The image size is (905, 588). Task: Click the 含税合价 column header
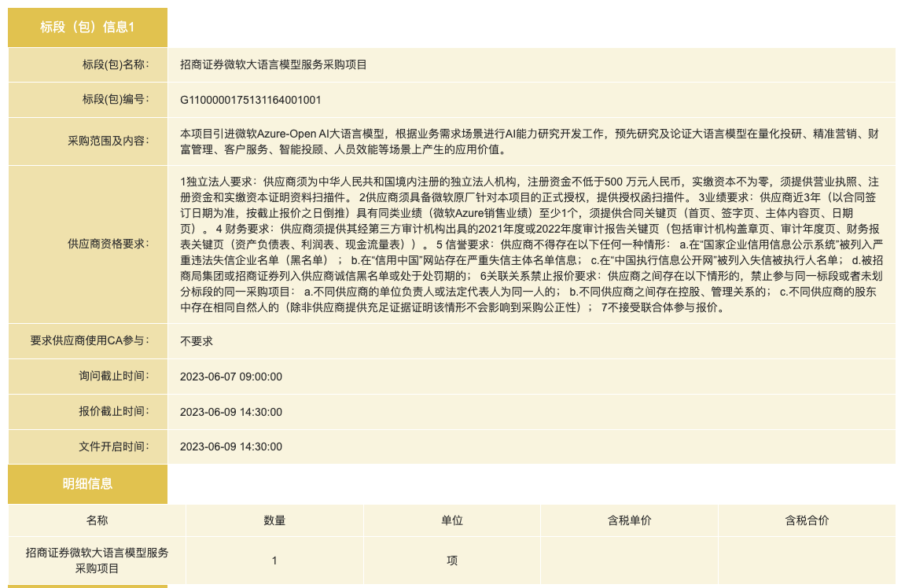(x=807, y=520)
